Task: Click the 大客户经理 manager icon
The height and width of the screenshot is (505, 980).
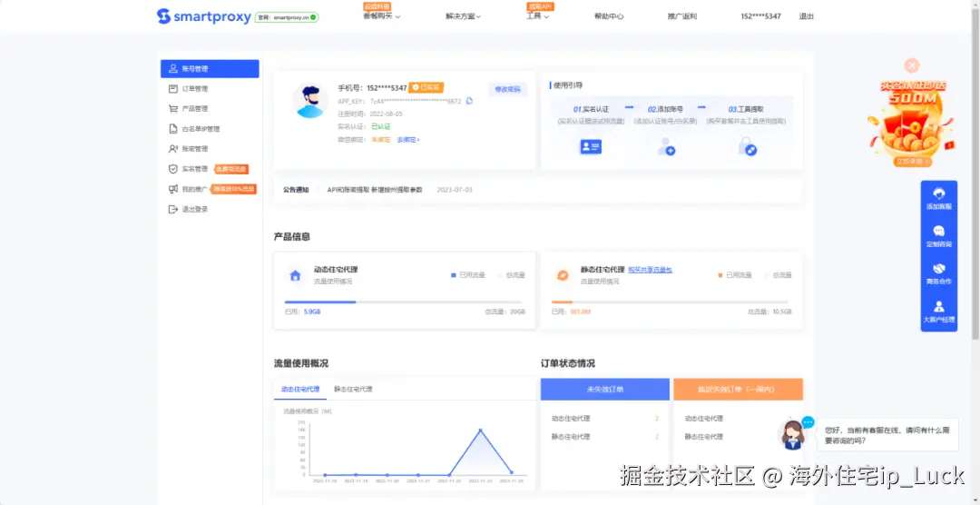Action: point(939,307)
